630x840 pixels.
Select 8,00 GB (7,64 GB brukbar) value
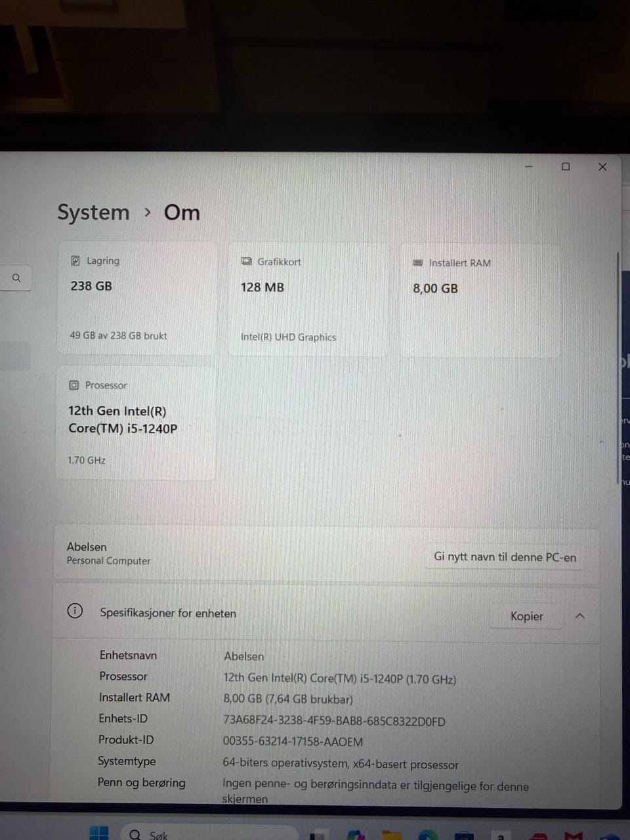coord(288,699)
